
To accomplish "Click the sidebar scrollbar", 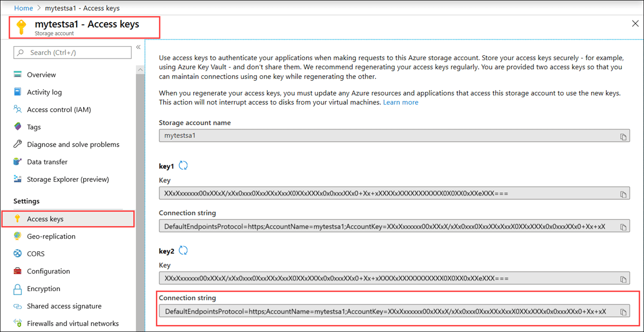I will click(140, 161).
